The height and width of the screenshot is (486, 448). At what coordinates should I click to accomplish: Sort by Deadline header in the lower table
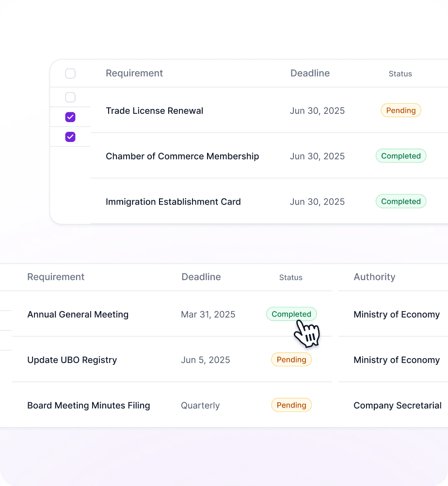point(201,277)
